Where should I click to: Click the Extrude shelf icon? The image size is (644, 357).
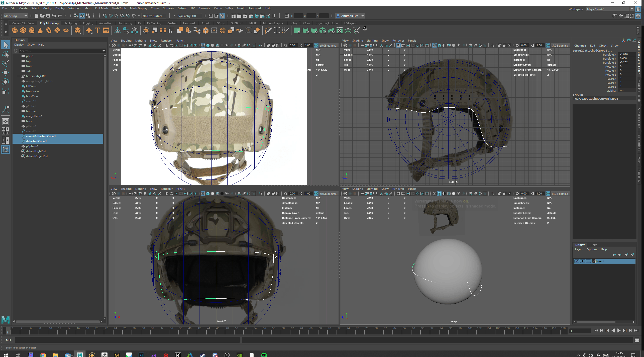(x=188, y=31)
